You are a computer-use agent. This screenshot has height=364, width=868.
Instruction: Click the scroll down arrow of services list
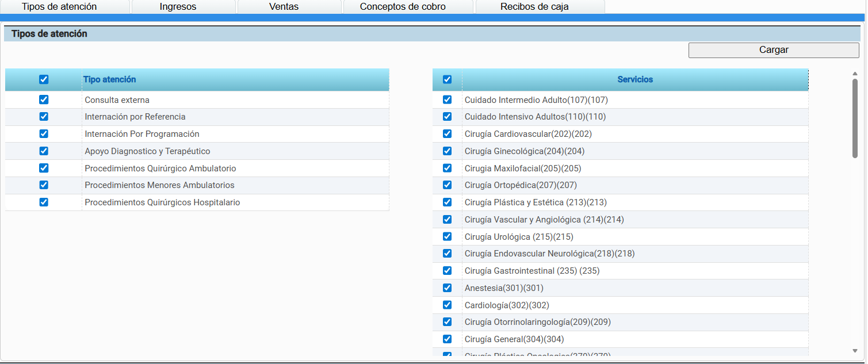pyautogui.click(x=855, y=351)
